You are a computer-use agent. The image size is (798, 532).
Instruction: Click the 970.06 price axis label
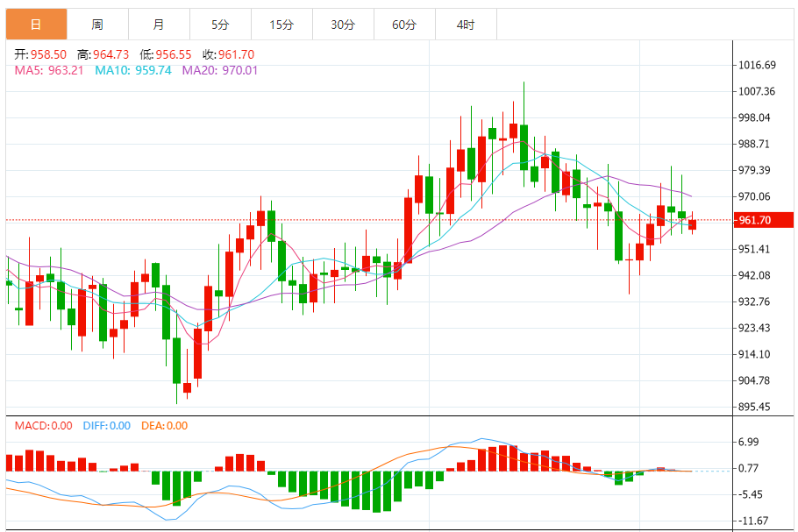point(754,196)
